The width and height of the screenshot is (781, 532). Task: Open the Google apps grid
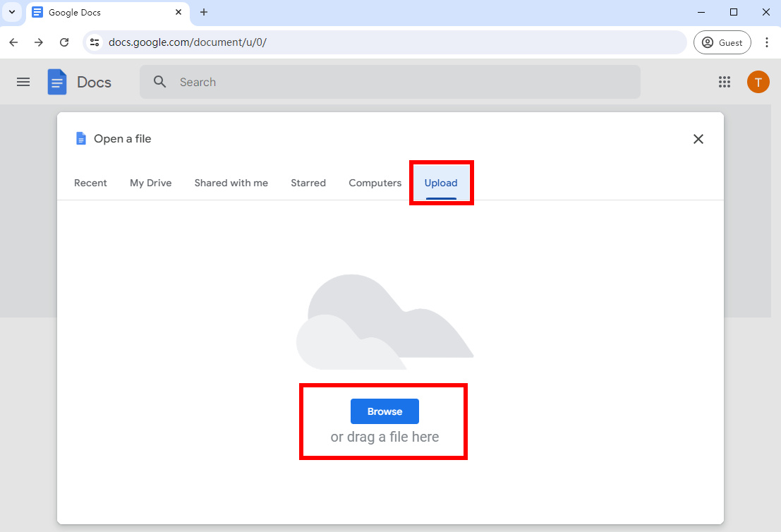point(725,82)
